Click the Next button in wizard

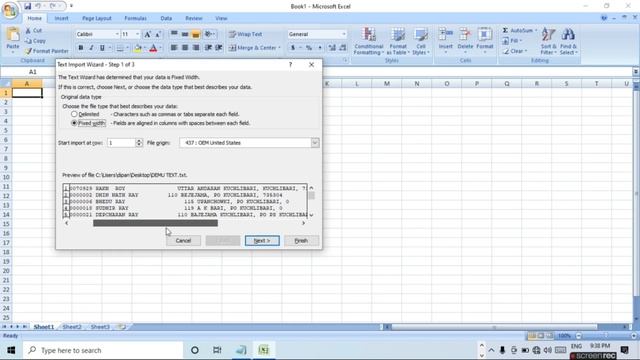pos(262,240)
